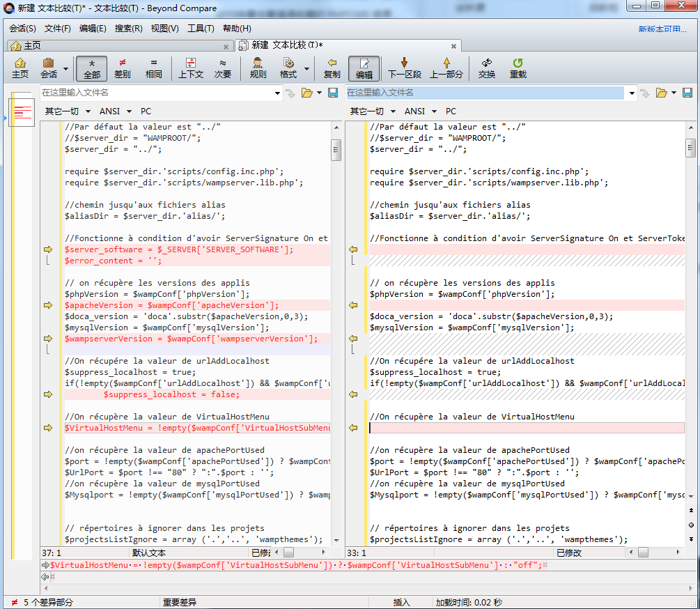700x609 pixels.
Task: Click the 新版本可用 (new version) link
Action: pyautogui.click(x=662, y=29)
